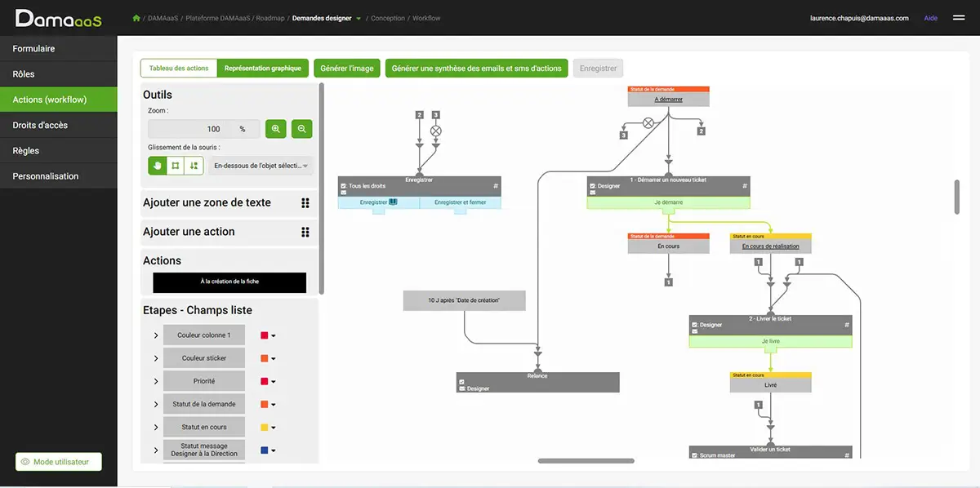Viewport: 980px width, 488px height.
Task: Open the En-dessous de l'objet dropdown
Action: pos(261,166)
